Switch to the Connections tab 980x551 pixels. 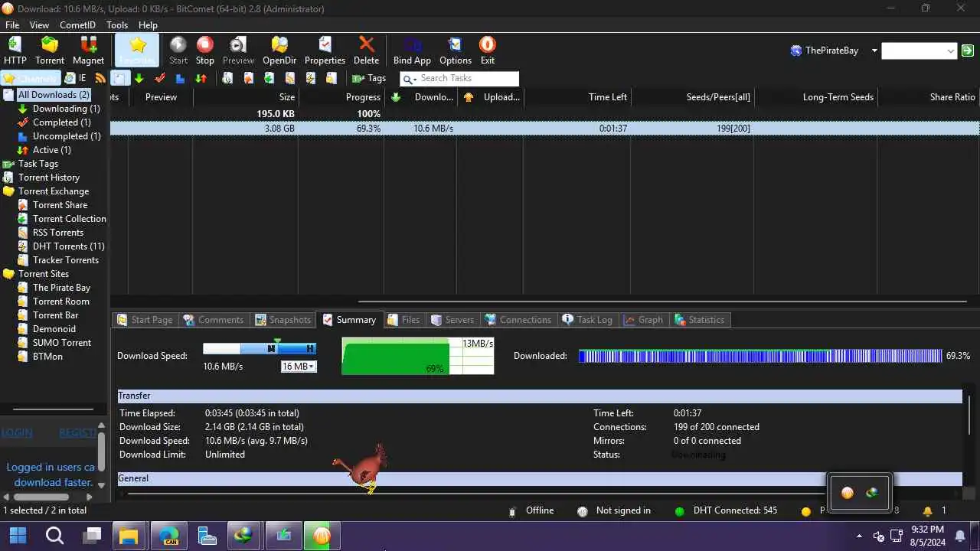[518, 320]
